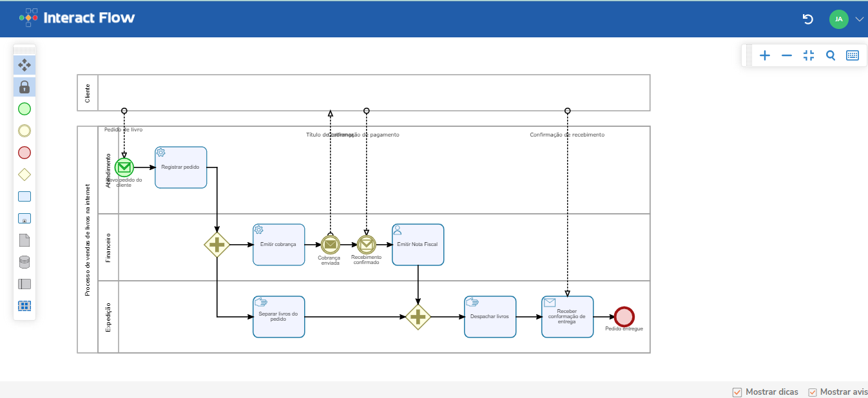
Task: Click the zoom in plus button
Action: point(765,55)
